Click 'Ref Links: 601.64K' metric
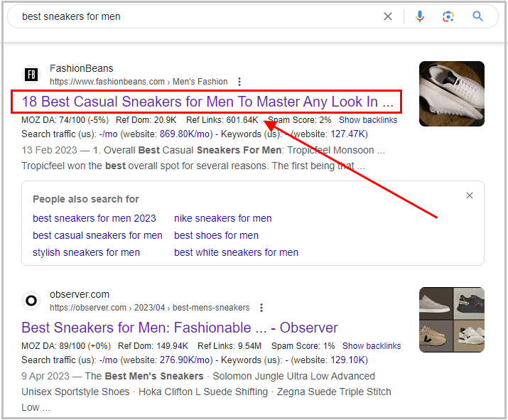 click(x=222, y=120)
